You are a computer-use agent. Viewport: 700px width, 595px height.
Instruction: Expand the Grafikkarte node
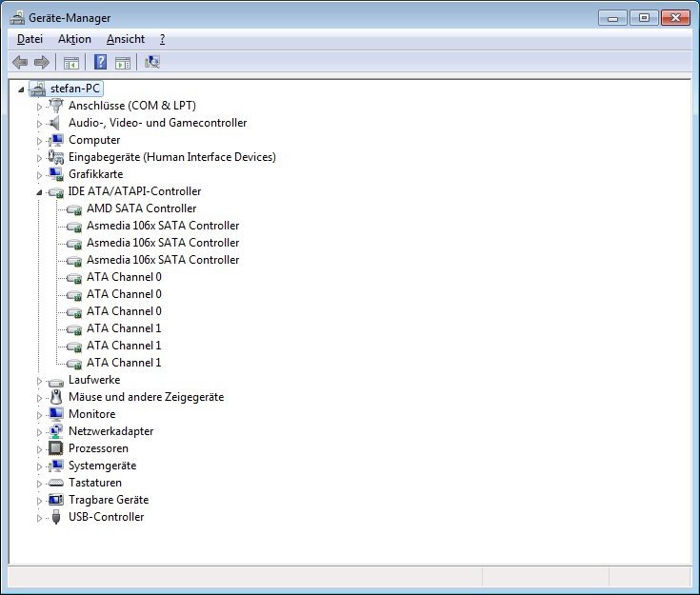click(x=39, y=175)
